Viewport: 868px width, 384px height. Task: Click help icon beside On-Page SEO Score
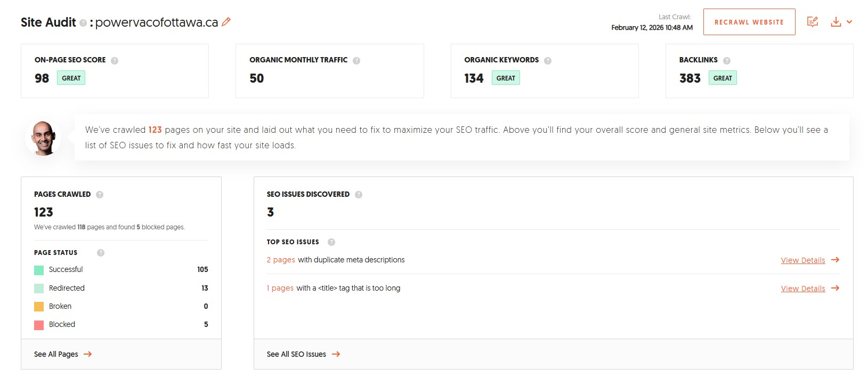pos(115,61)
